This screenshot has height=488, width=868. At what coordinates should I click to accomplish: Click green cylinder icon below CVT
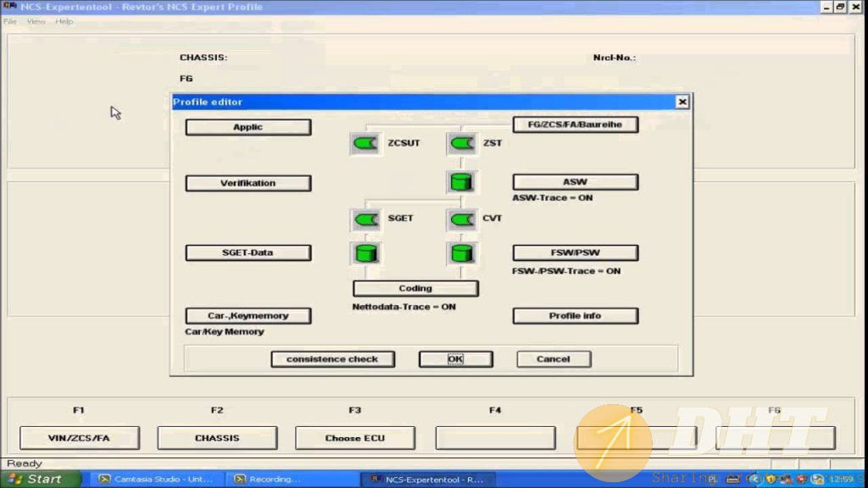[462, 252]
